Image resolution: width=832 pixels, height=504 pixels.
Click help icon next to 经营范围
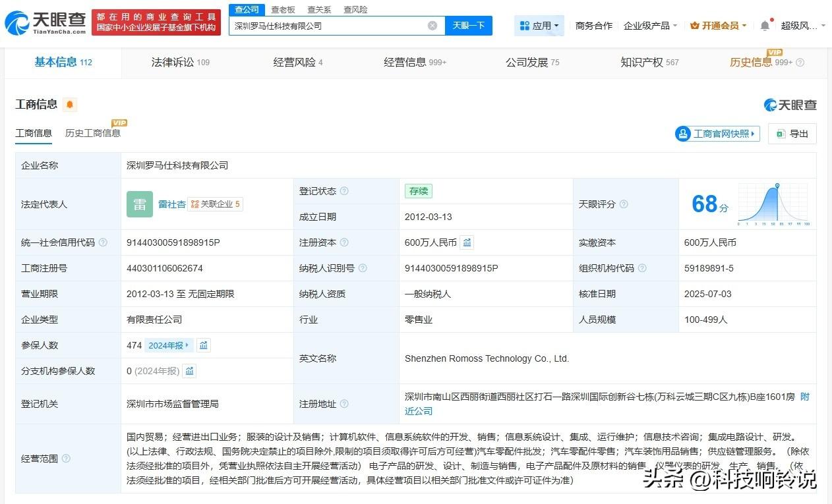point(66,459)
